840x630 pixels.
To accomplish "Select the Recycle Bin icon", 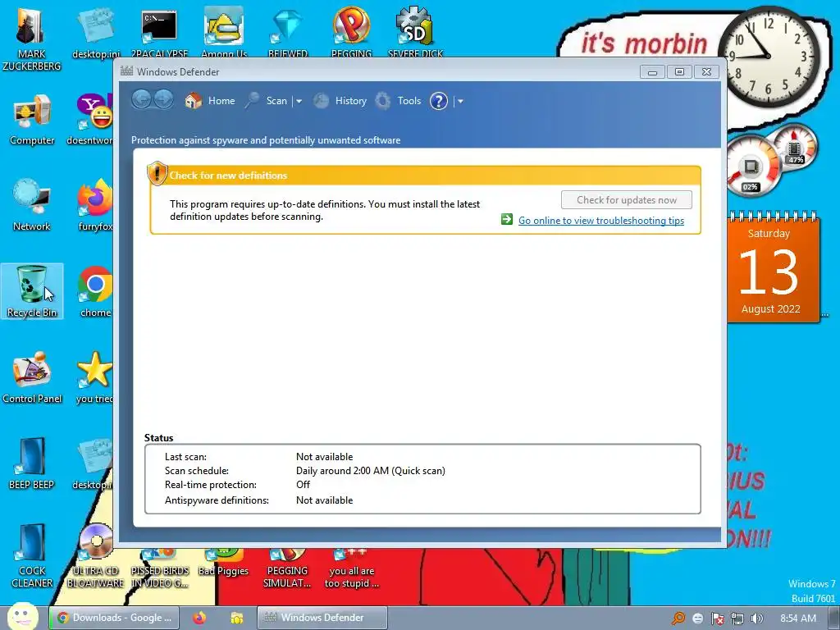I will click(32, 291).
